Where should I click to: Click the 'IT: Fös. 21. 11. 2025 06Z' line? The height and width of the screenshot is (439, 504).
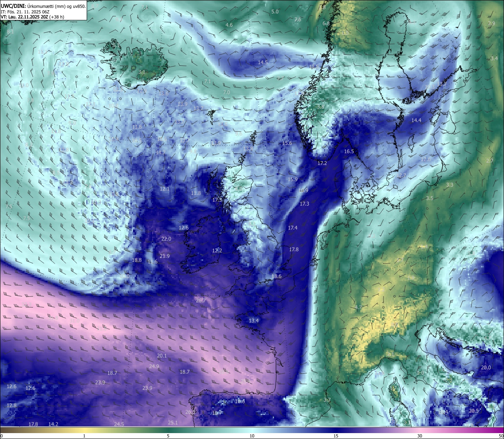[25, 12]
